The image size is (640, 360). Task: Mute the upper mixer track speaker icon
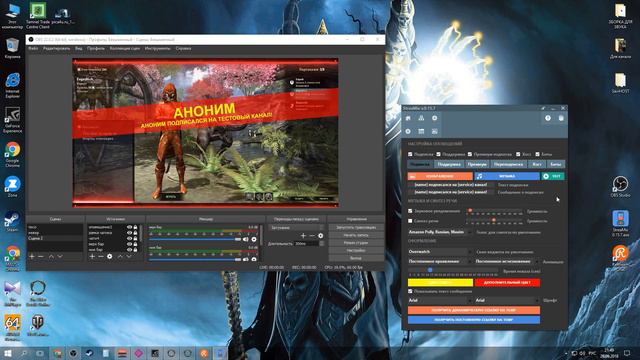point(246,239)
